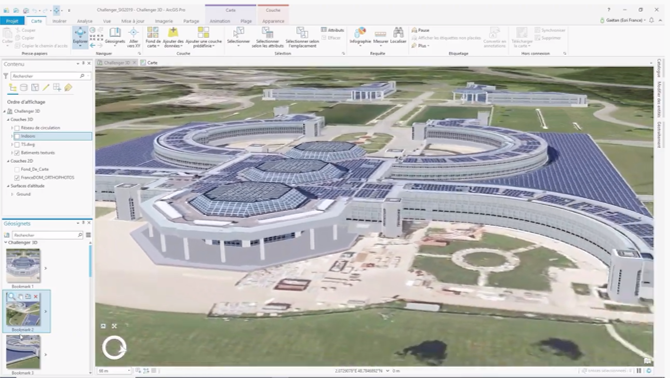Image resolution: width=670 pixels, height=378 pixels.
Task: Click Ajouter des données
Action: (173, 37)
